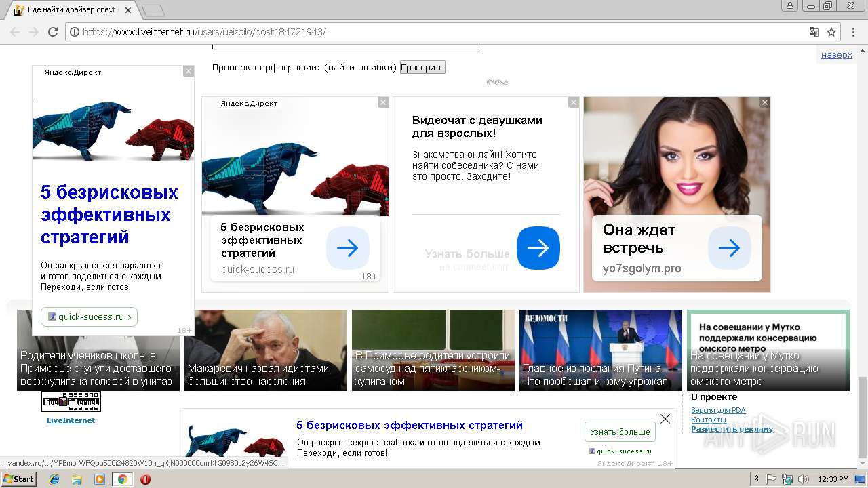Click the volume icon in the system tray

(802, 479)
